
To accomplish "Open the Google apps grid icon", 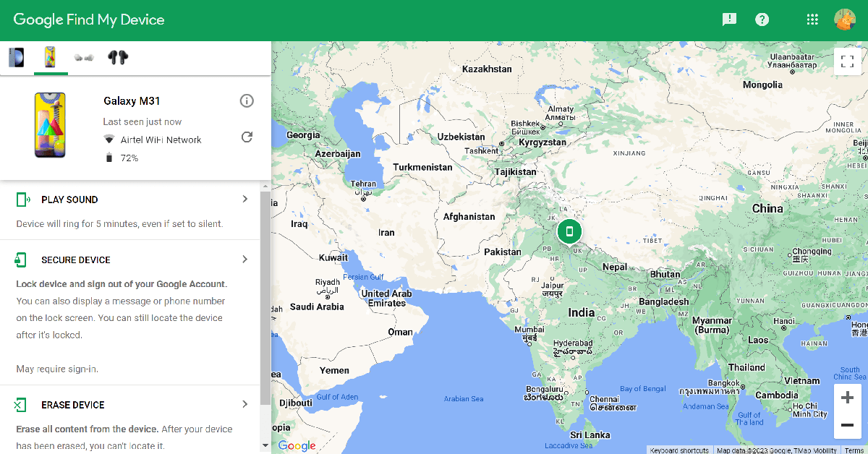I will tap(812, 19).
